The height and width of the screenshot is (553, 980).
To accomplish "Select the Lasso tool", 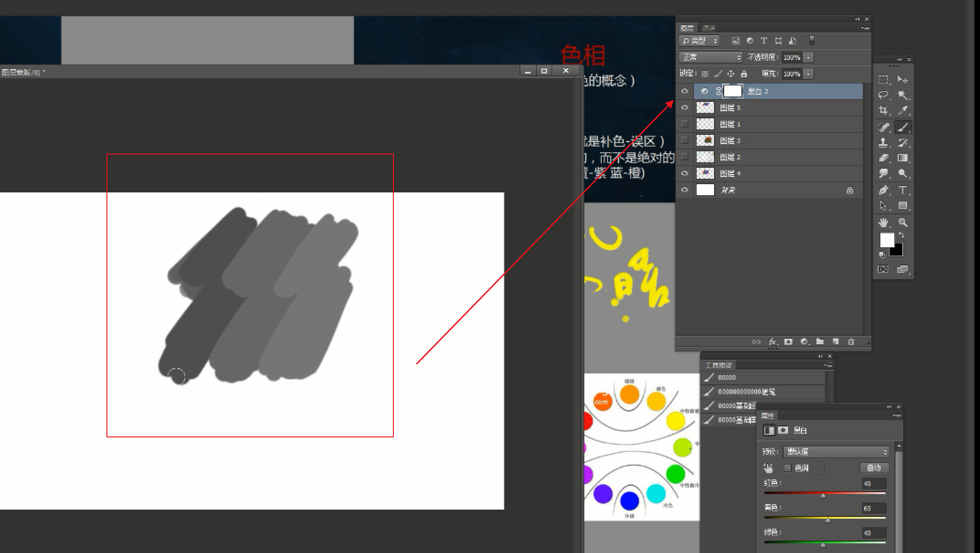I will 883,95.
